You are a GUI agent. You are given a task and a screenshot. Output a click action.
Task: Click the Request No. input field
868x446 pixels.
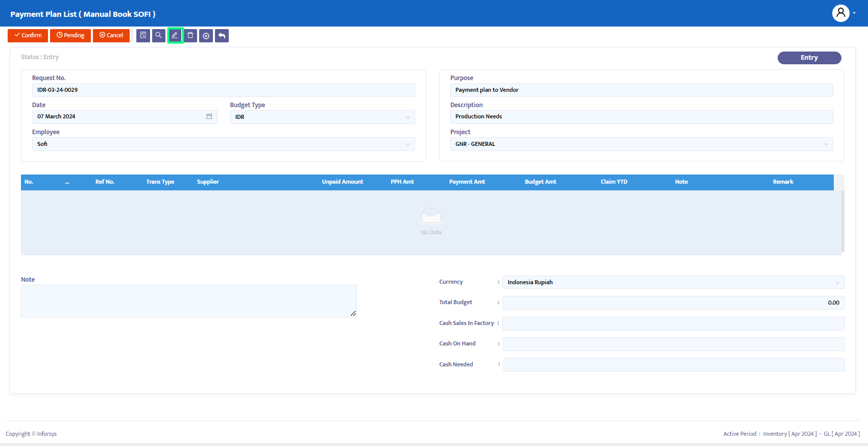223,90
